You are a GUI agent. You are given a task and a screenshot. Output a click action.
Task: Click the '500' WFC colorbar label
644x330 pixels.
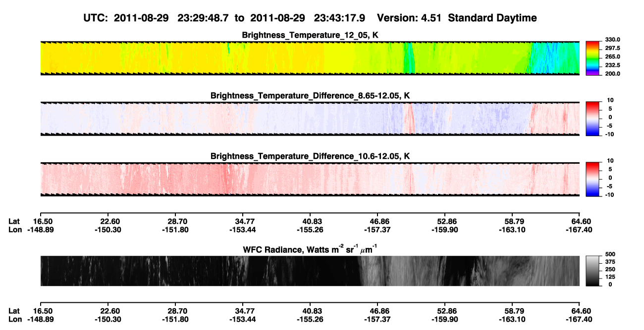coord(611,254)
